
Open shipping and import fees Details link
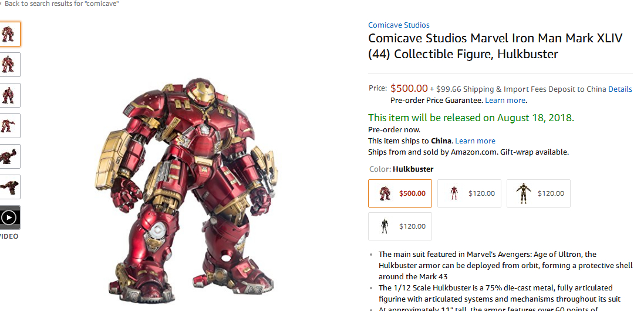tap(620, 89)
